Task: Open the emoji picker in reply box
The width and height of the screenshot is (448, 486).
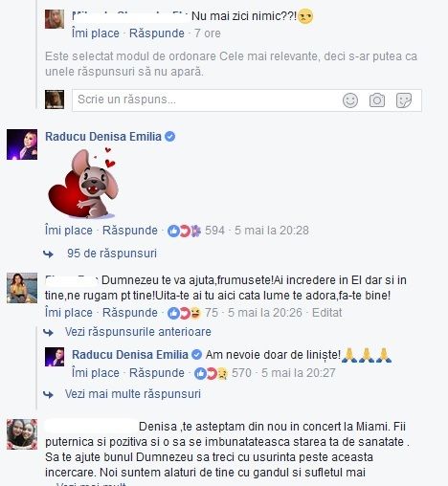Action: (350, 100)
